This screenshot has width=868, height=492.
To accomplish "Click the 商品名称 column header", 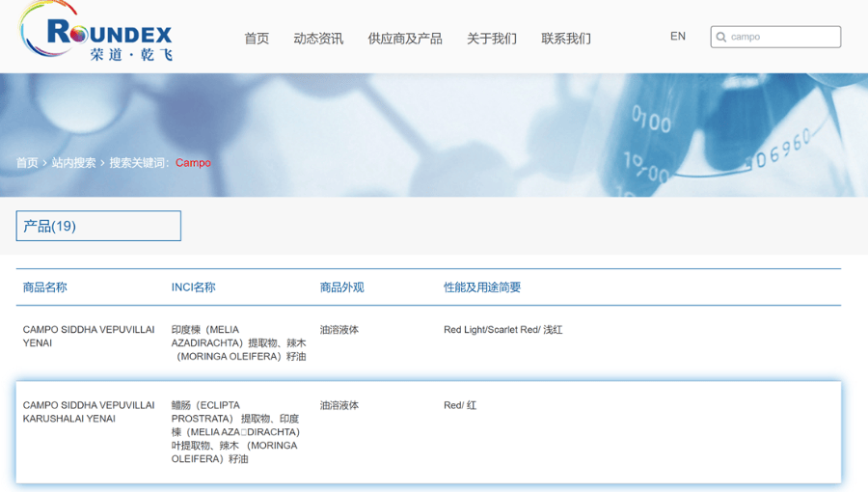I will click(45, 287).
